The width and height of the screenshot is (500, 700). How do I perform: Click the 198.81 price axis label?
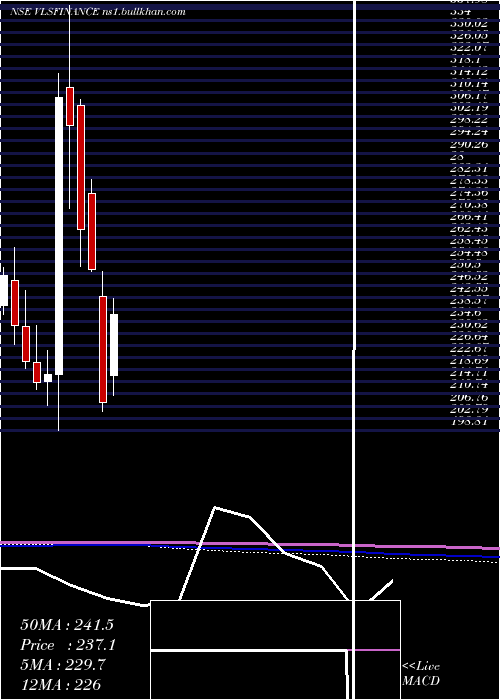[x=468, y=421]
